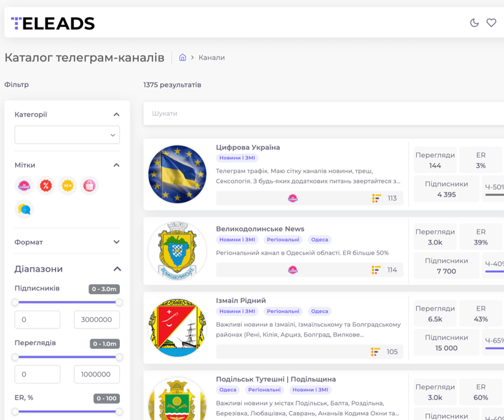Select the pink shopping bag tag filter

(89, 185)
